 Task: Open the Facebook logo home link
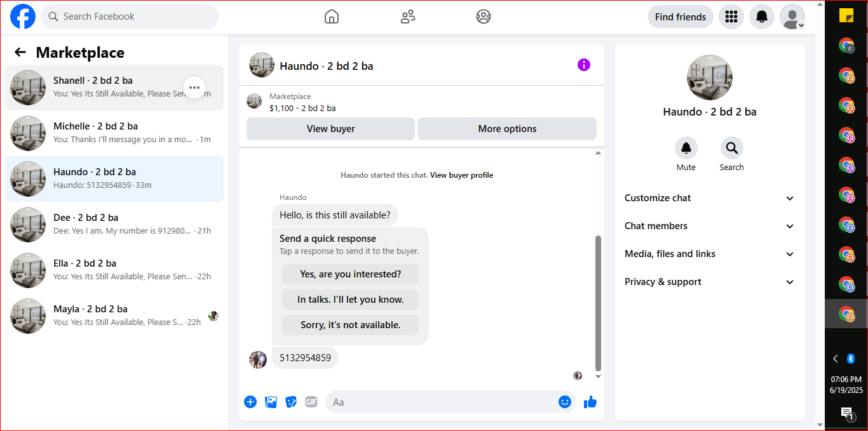tap(23, 17)
